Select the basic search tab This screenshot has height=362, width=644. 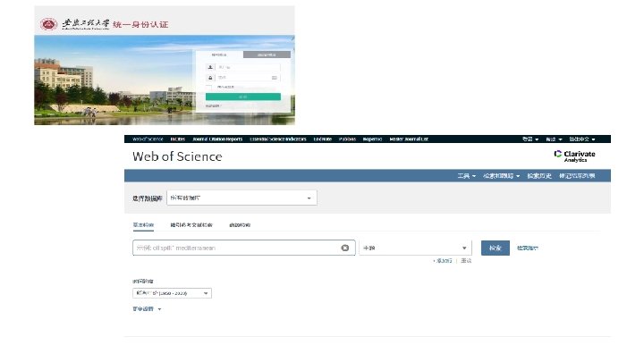coord(143,225)
